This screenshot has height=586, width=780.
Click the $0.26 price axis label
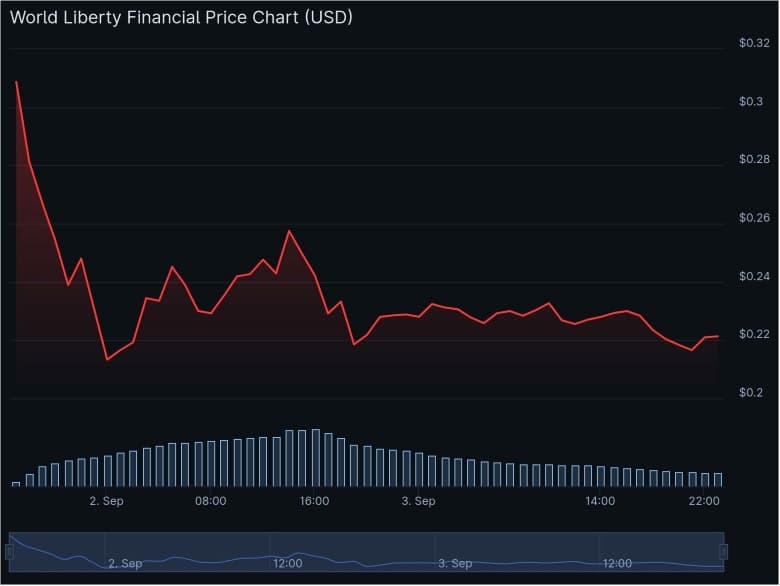(753, 218)
